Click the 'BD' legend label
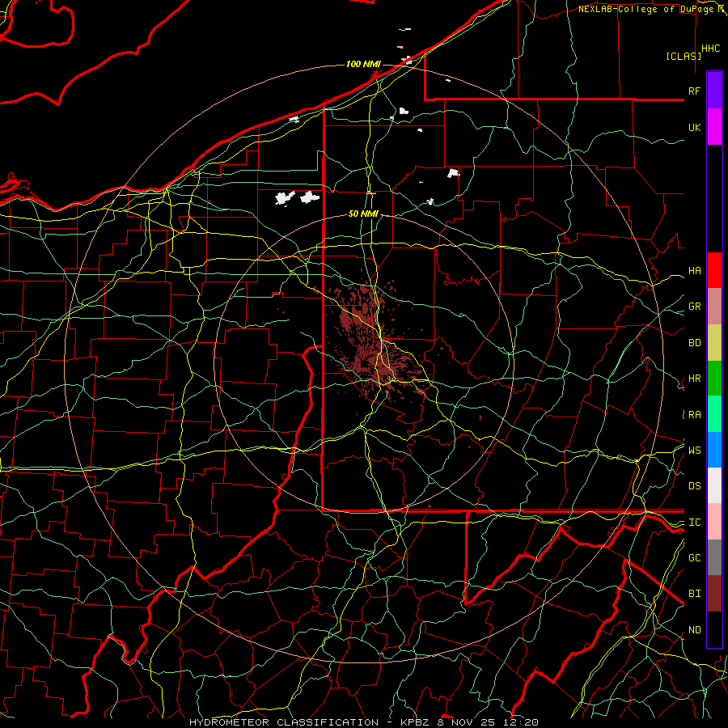This screenshot has height=728, width=728. [x=694, y=343]
